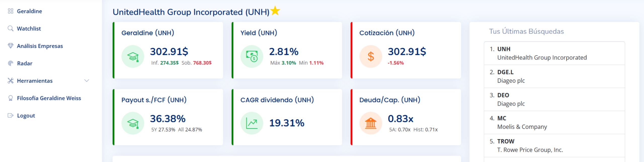The image size is (644, 162).
Task: Click the graduation cap icon in Geraldine card
Action: point(133,56)
